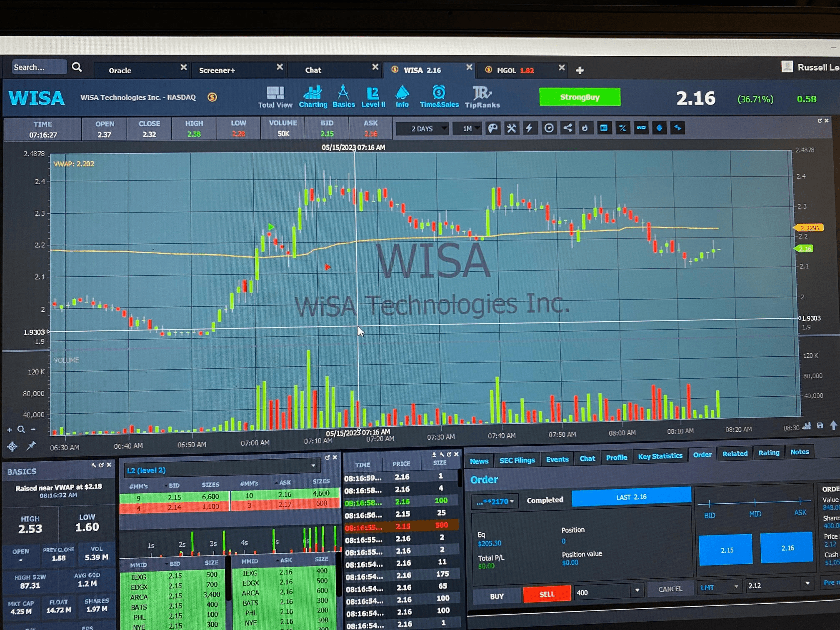Open the chart color palette settings
840x630 pixels.
492,128
